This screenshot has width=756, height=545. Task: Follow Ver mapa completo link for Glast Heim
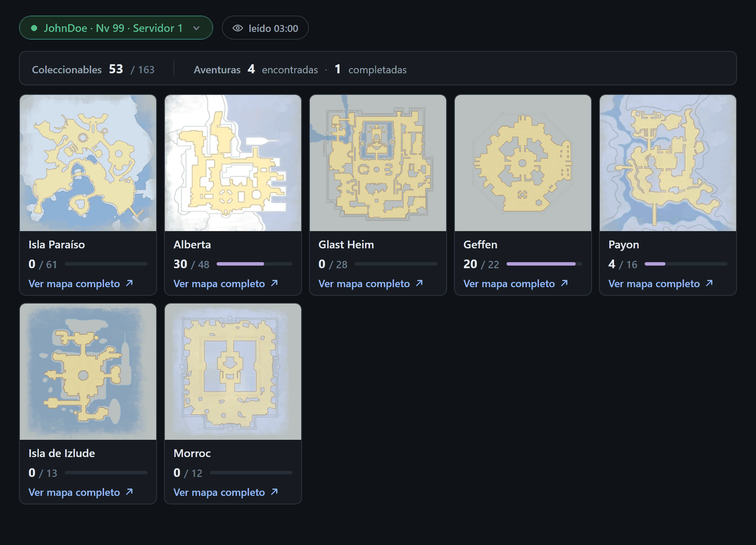[x=371, y=284]
